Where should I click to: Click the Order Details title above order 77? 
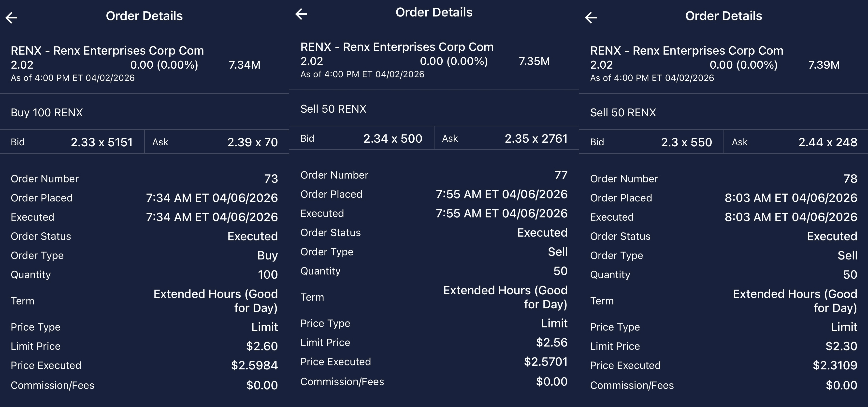(x=434, y=13)
